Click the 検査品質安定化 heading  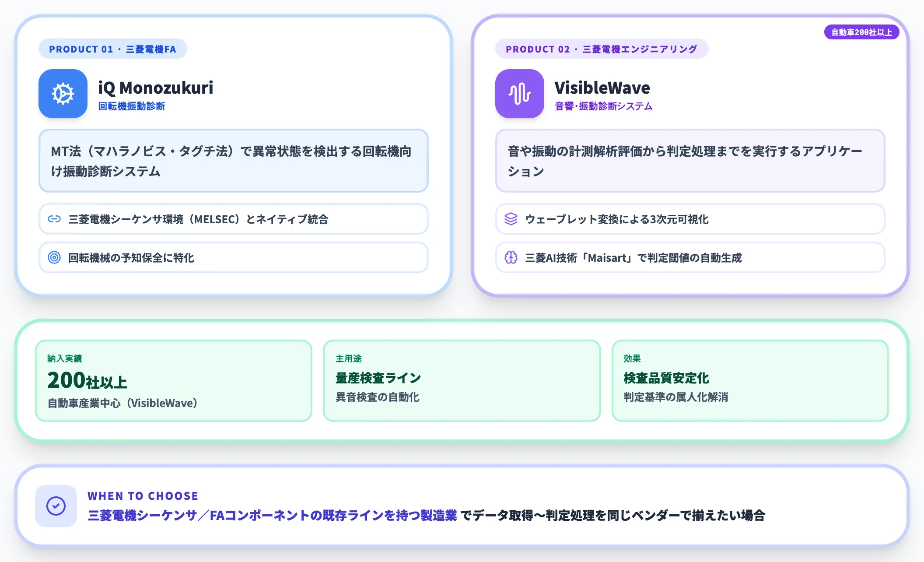coord(666,378)
